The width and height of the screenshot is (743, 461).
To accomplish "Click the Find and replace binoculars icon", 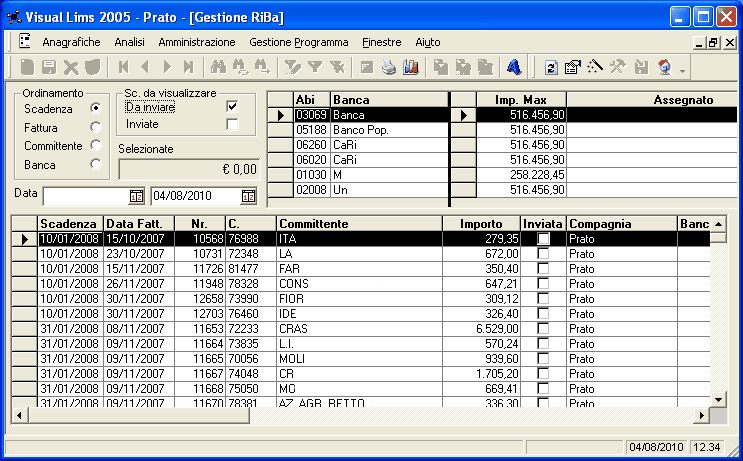I will (x=240, y=67).
